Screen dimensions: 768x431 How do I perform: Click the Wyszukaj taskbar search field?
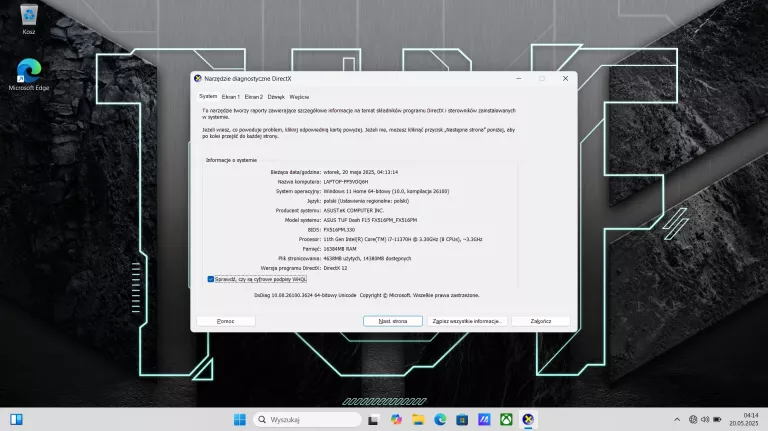(x=305, y=419)
